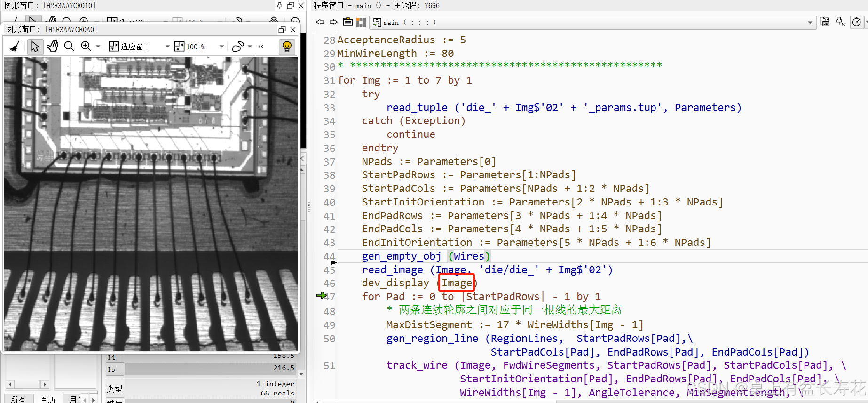Click program counter arrow at line 47

tap(322, 295)
